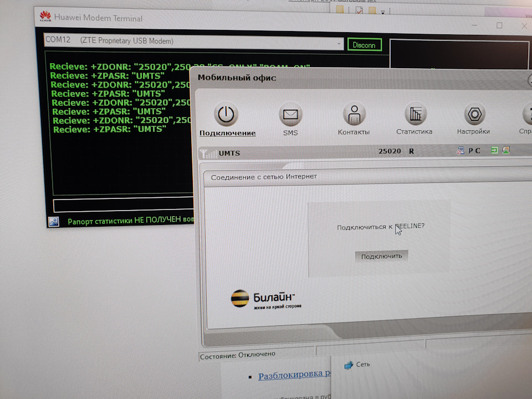Click the Подключить connect button
This screenshot has height=399, width=532.
[381, 256]
